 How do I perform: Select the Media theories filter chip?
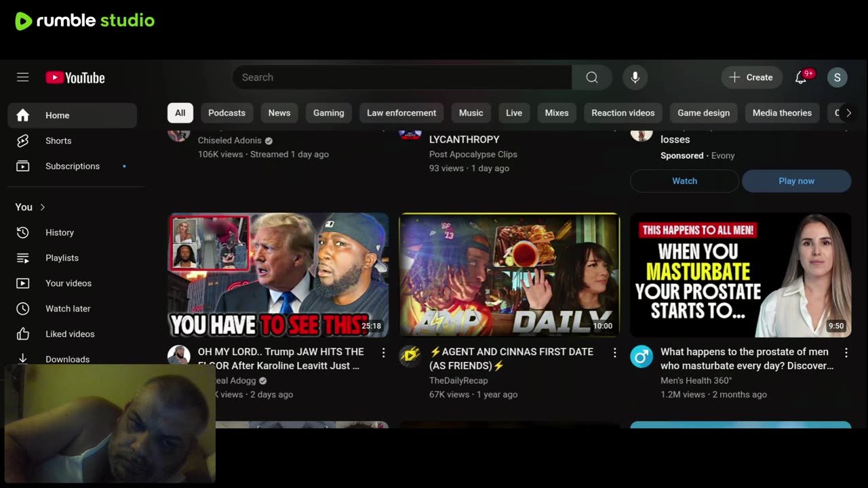[782, 113]
